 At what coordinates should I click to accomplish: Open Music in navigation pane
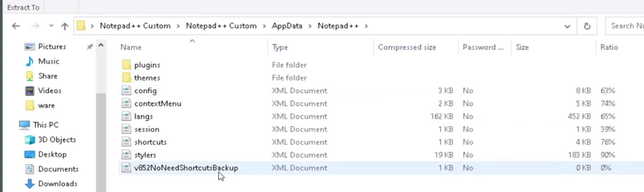[48, 61]
